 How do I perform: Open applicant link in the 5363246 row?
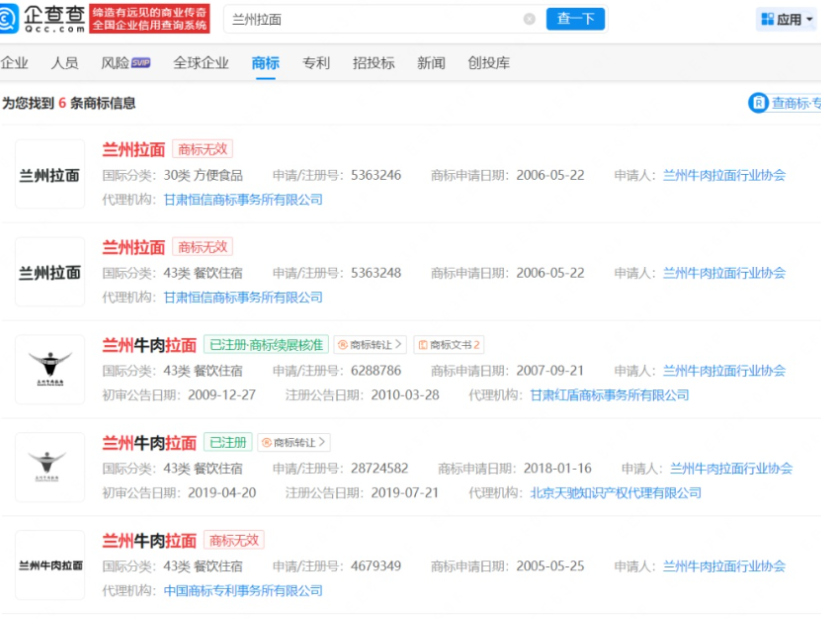click(x=724, y=175)
